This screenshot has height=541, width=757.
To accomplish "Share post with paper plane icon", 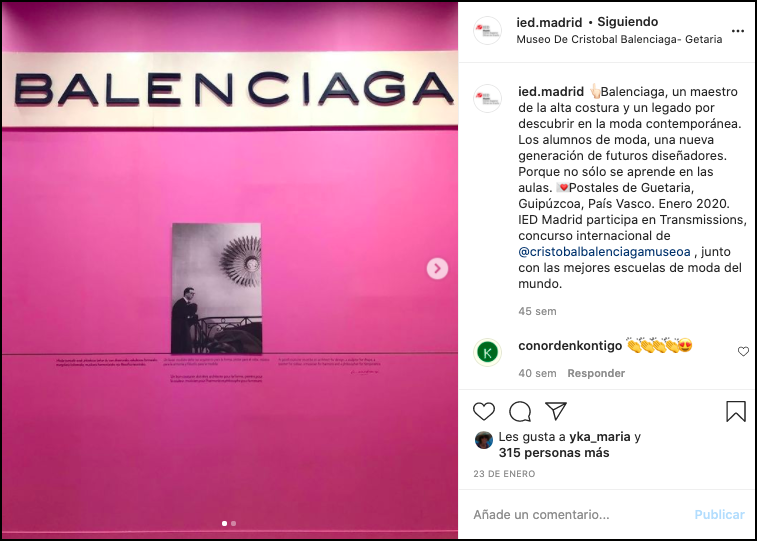I will pyautogui.click(x=556, y=411).
